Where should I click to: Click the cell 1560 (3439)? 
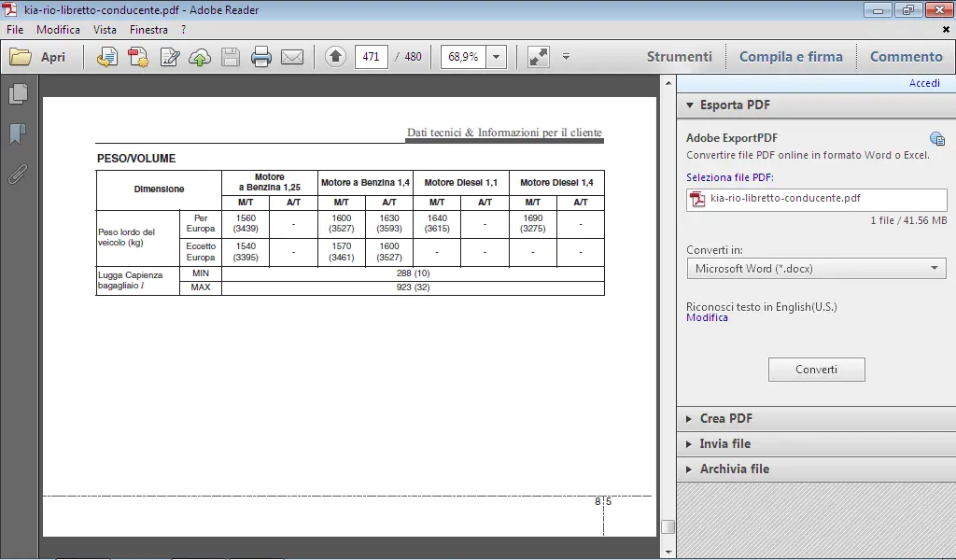coord(246,223)
